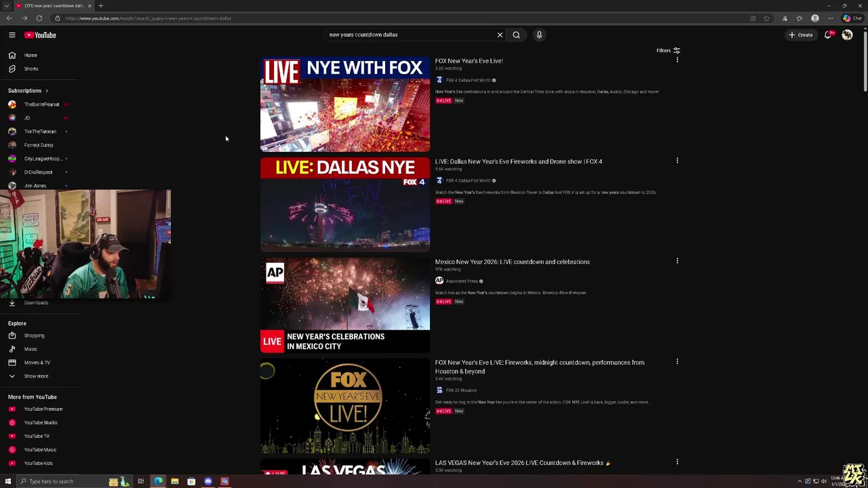Open FOX 26 Houston channel link
The image size is (868, 488).
461,390
